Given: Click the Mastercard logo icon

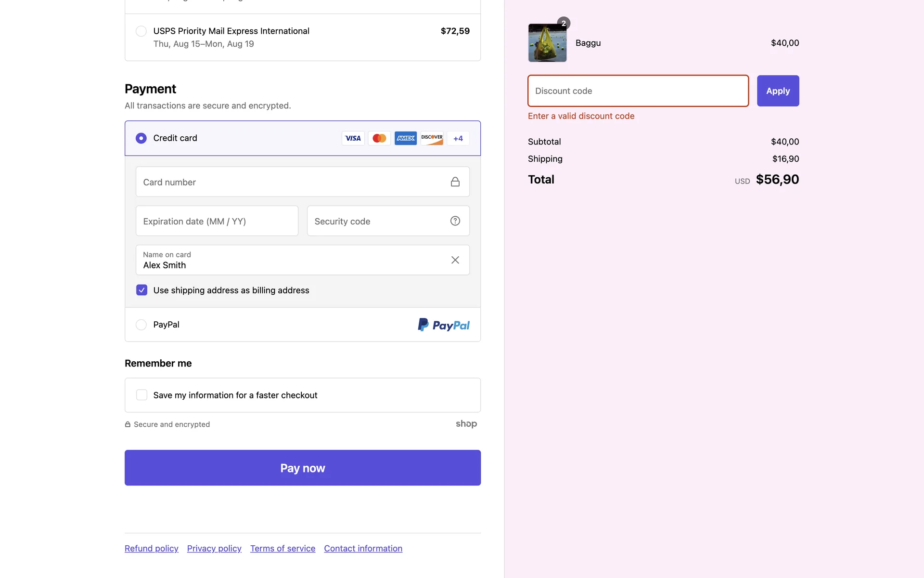Looking at the screenshot, I should [379, 138].
